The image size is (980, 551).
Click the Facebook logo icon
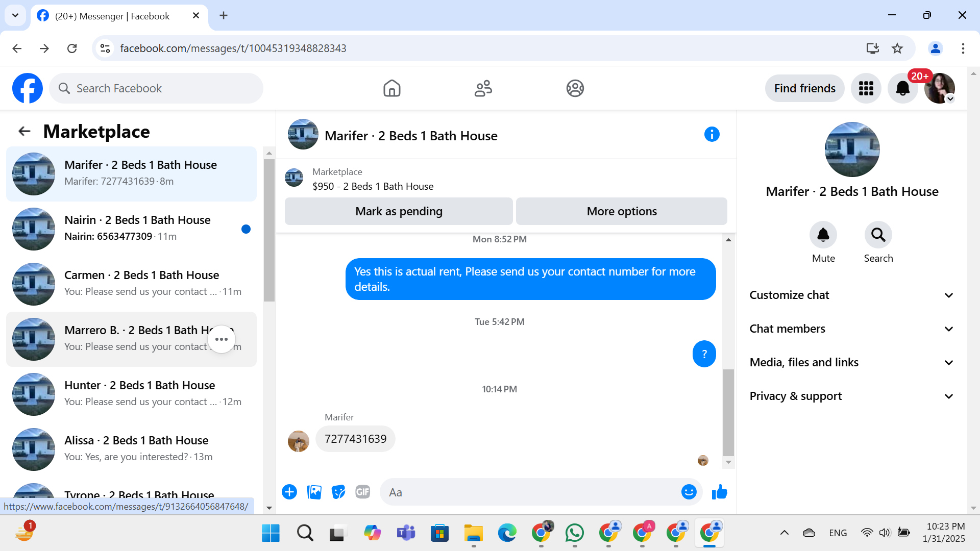point(28,88)
